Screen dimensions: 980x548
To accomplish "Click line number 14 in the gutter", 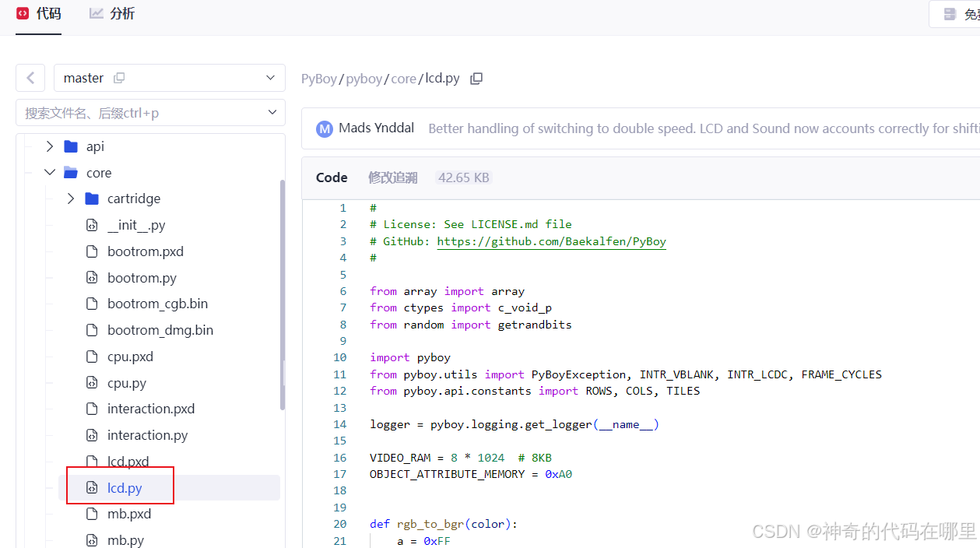I will (339, 424).
